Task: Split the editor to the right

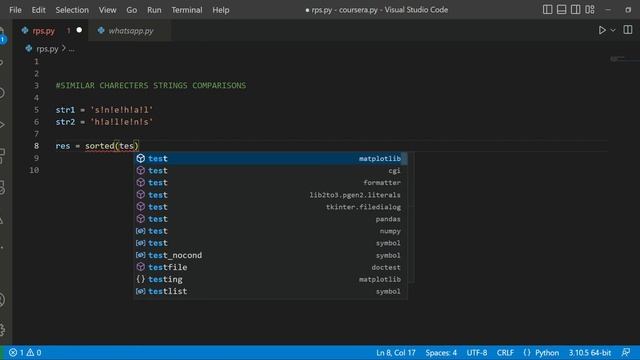Action: (628, 30)
